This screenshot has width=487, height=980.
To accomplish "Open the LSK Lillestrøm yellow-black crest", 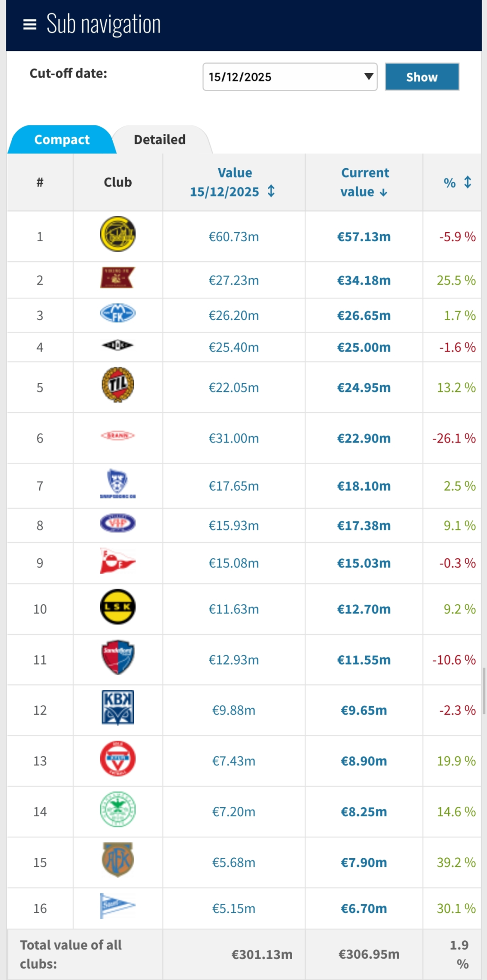I will (x=118, y=607).
